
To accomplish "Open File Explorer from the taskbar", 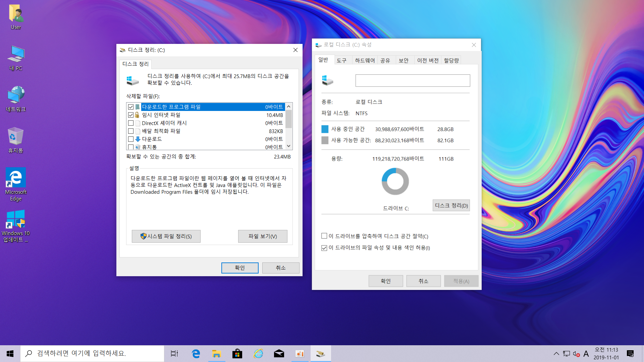I will click(216, 354).
